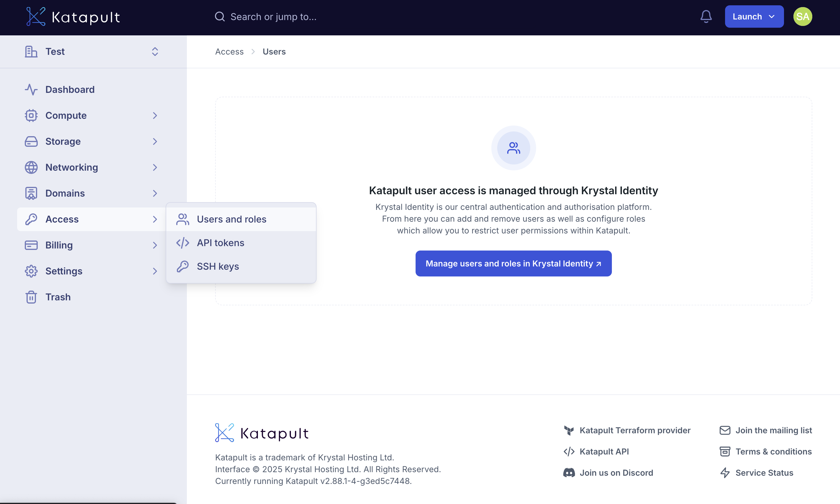Click the Storage drive icon
Screen dimensions: 840x504
tap(31, 142)
